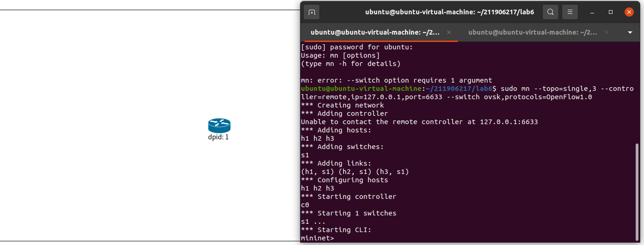644x245 pixels.
Task: Click the 'mn: error: --switch option' message
Action: point(396,80)
